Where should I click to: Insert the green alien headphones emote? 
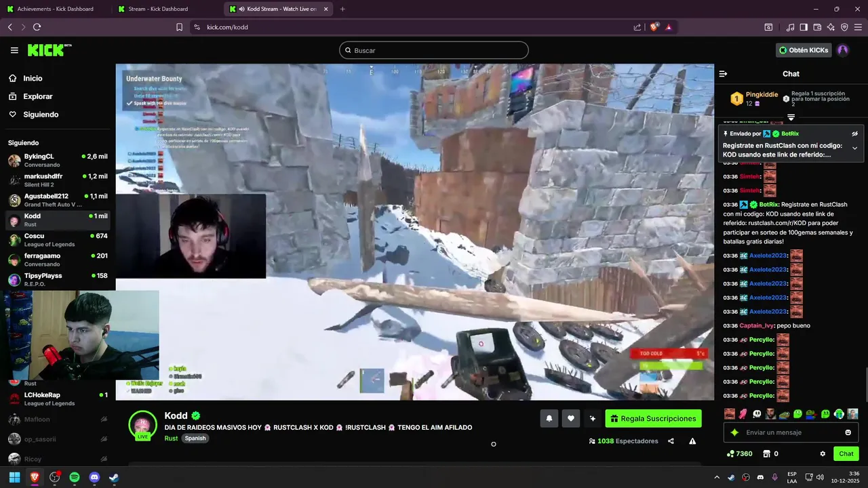pos(839,413)
